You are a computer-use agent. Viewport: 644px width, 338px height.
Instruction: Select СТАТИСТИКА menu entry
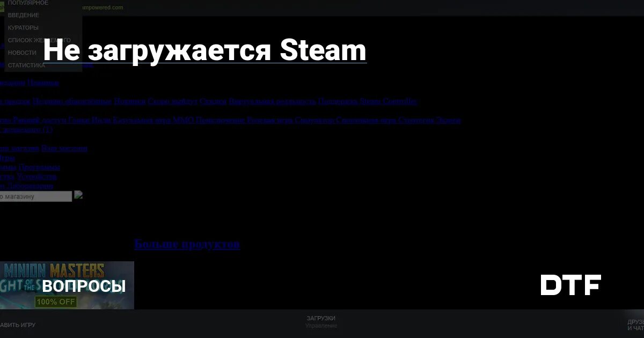pyautogui.click(x=26, y=65)
